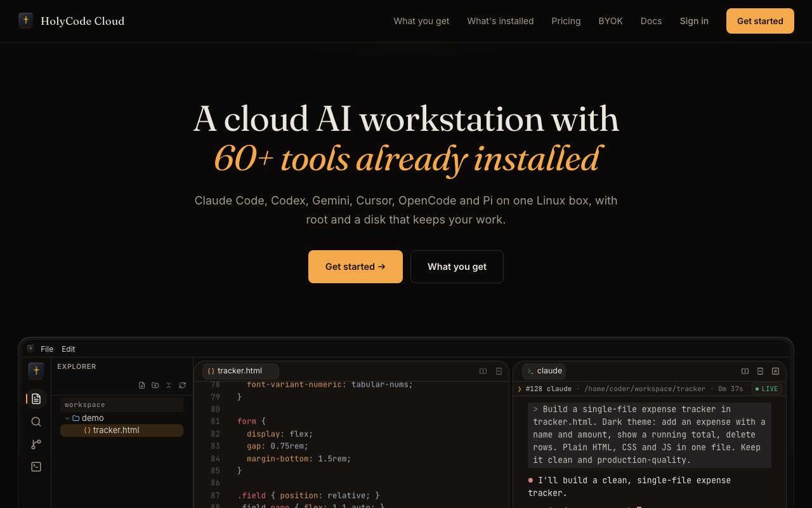Open the small app logo beside the File menu
The image size is (812, 508).
(30, 349)
